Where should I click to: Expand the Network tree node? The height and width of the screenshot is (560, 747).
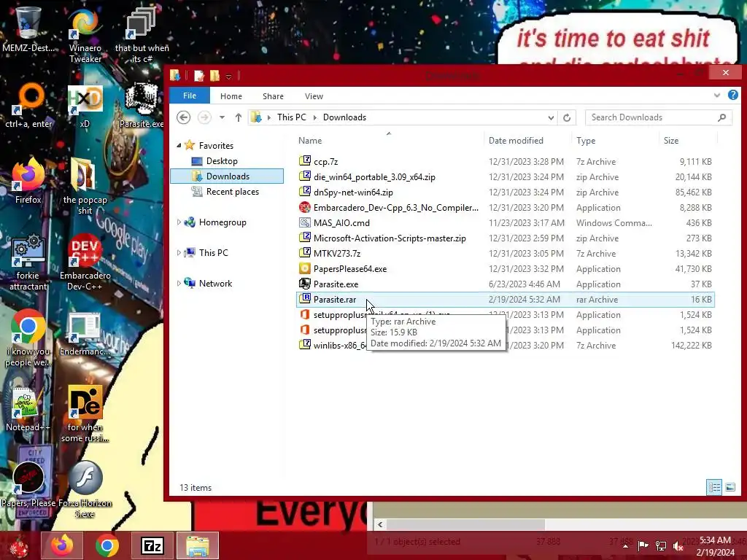pos(179,283)
